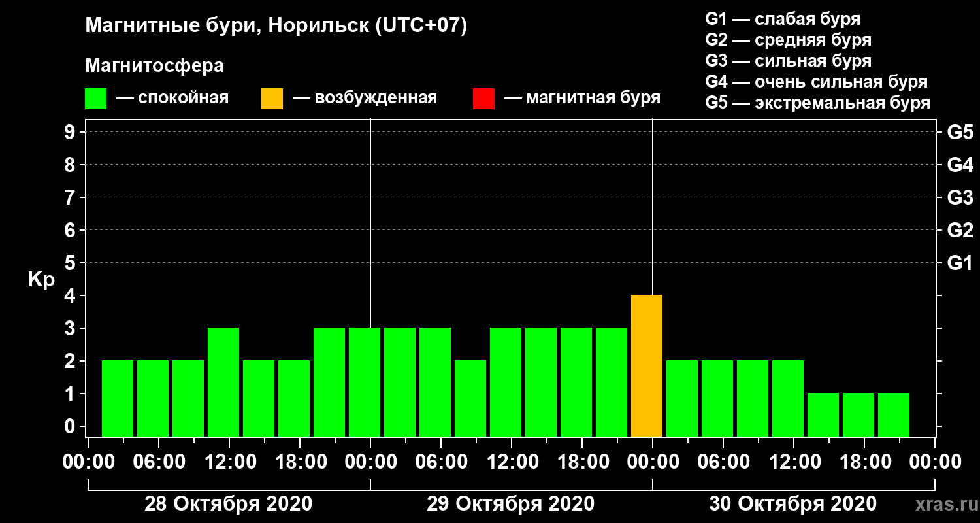Click the 'G1' label on the right axis

click(960, 263)
